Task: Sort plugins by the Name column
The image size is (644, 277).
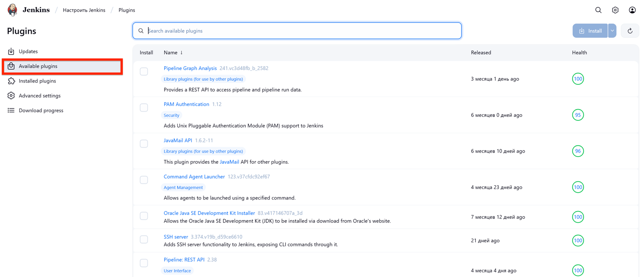Action: click(x=170, y=53)
